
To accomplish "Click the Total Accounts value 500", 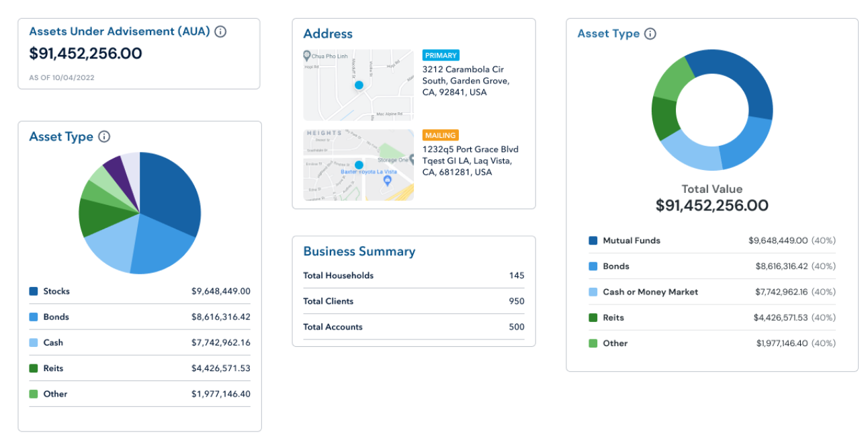I will 517,327.
